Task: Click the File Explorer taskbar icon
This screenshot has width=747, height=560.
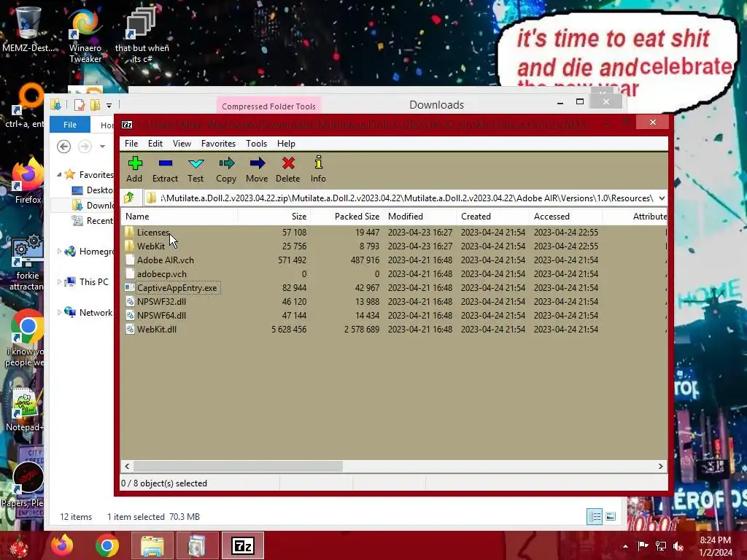Action: tap(152, 545)
